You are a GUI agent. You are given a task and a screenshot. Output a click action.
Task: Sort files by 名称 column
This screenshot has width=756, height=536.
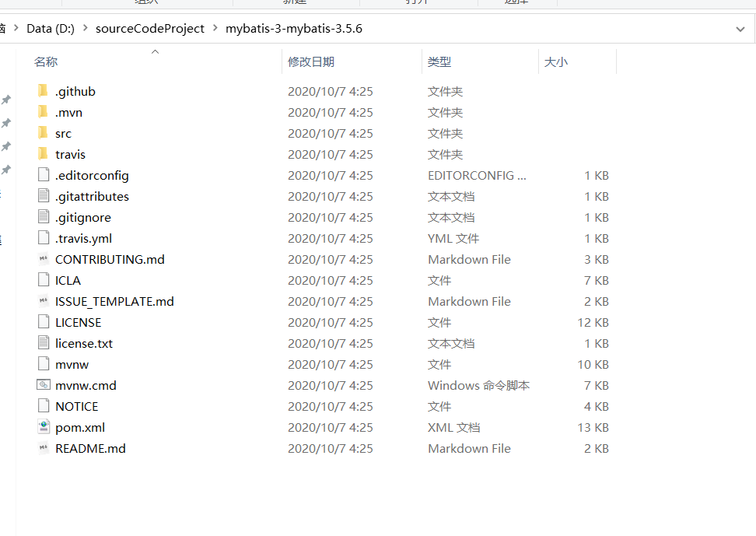tap(46, 61)
